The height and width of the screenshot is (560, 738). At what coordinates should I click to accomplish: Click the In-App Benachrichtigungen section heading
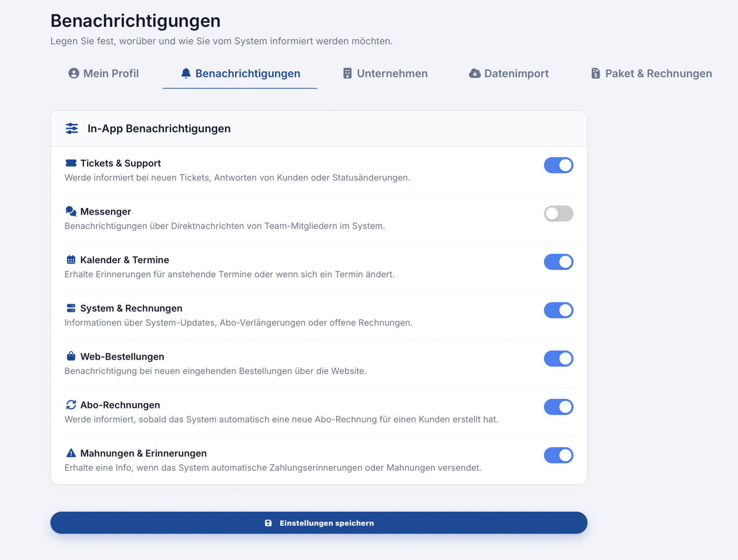point(159,129)
